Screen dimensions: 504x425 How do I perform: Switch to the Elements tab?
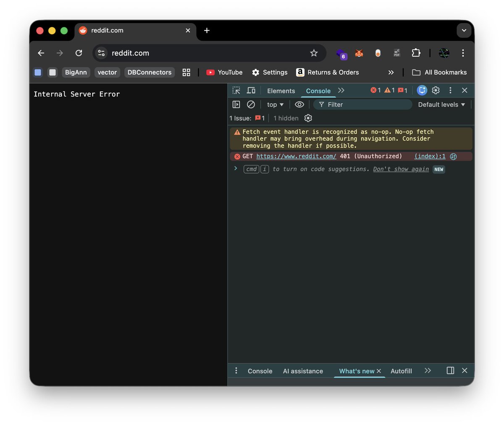click(x=281, y=91)
